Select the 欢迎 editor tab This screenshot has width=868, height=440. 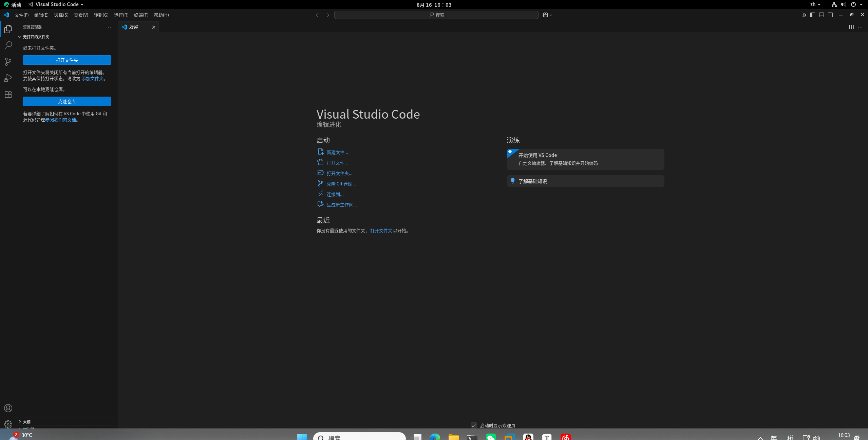tap(134, 27)
